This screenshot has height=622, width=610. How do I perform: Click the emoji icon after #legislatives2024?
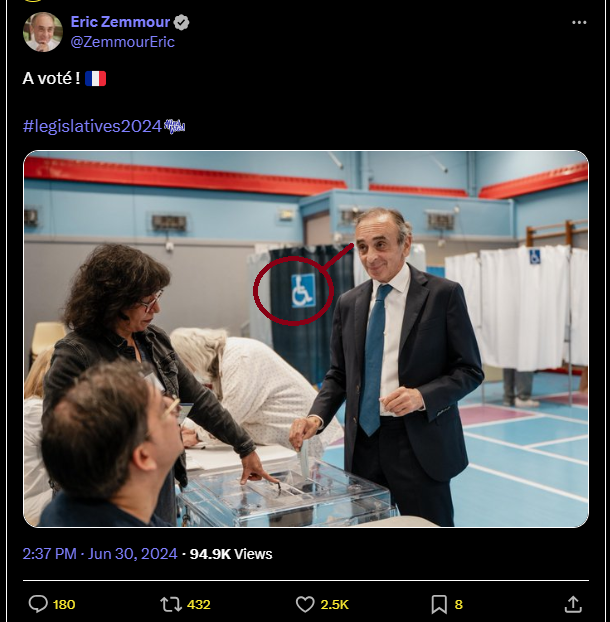click(x=175, y=126)
